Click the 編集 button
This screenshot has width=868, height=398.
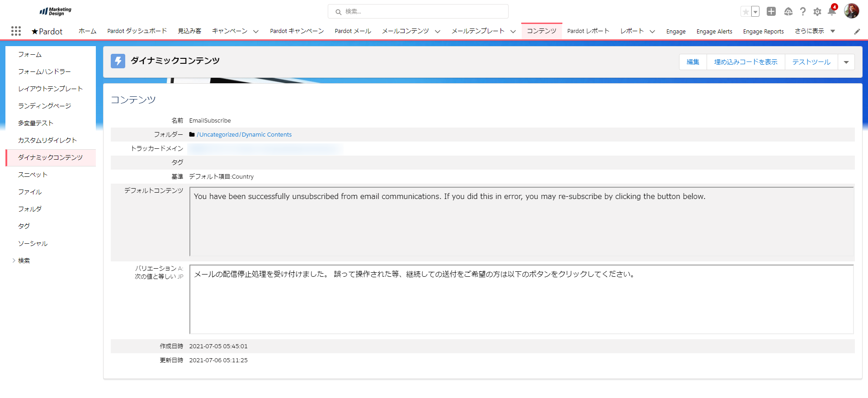tap(693, 62)
